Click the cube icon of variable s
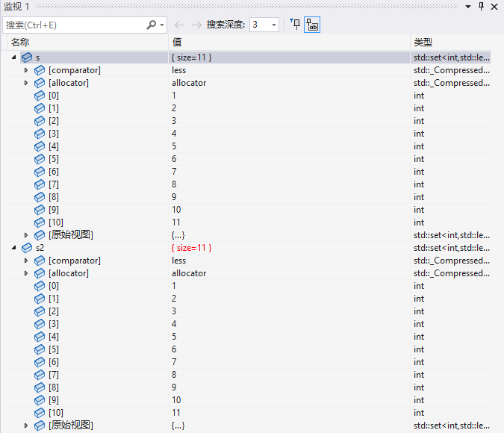 [x=27, y=57]
